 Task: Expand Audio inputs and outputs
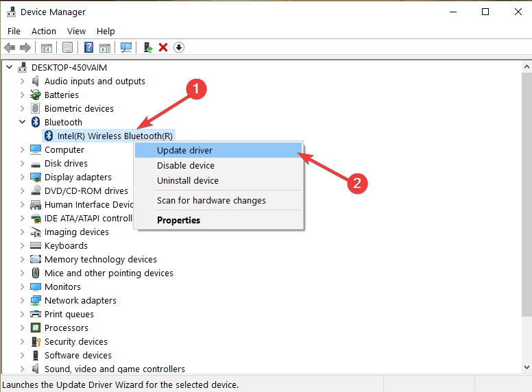(22, 81)
